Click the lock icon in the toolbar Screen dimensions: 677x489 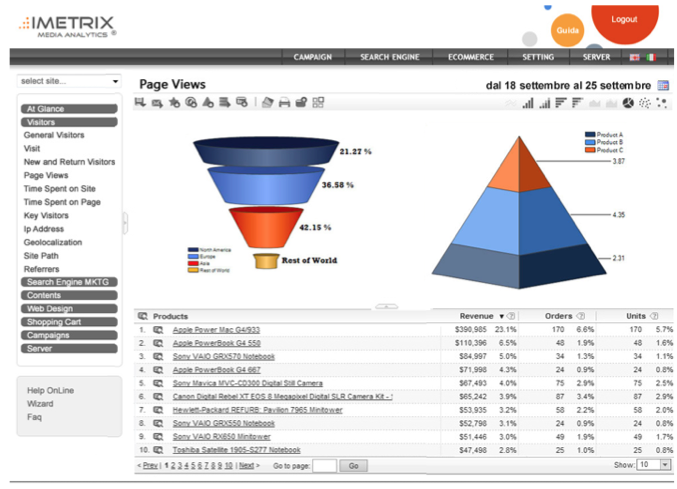(x=301, y=102)
